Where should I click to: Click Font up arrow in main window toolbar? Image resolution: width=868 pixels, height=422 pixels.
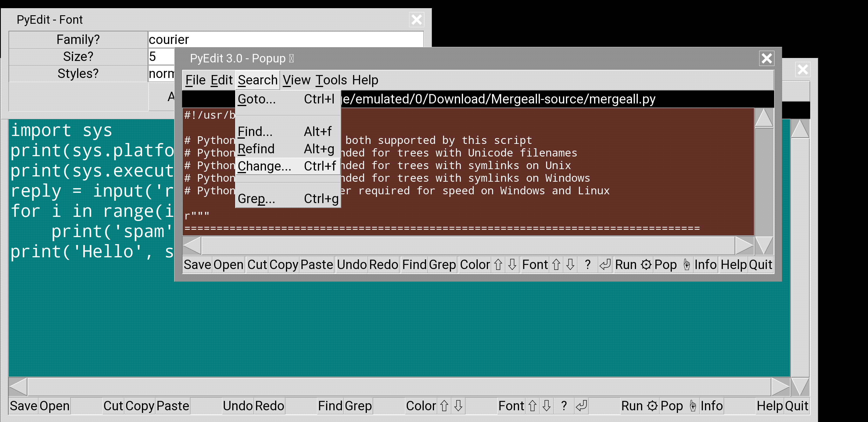pos(533,406)
